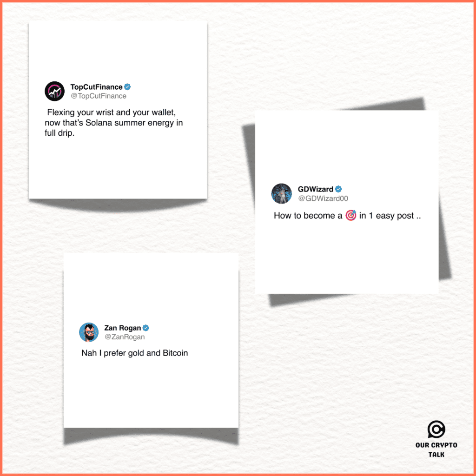Click the GDWizard wizard avatar
Image resolution: width=476 pixels, height=476 pixels.
[281, 193]
